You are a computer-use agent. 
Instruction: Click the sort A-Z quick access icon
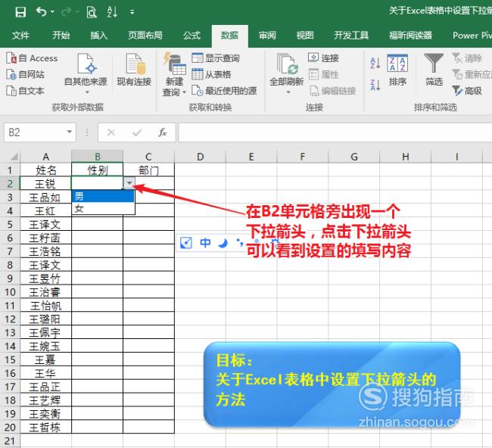[112, 12]
